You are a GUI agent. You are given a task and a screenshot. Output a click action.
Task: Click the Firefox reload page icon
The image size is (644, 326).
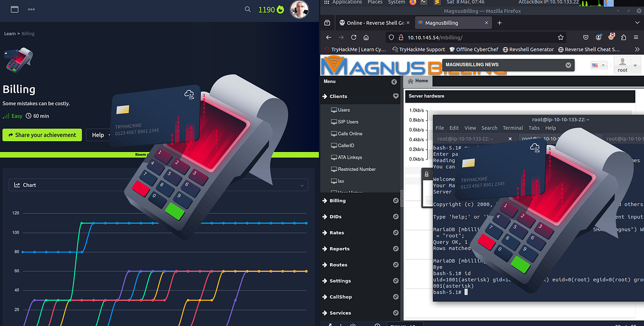point(354,38)
